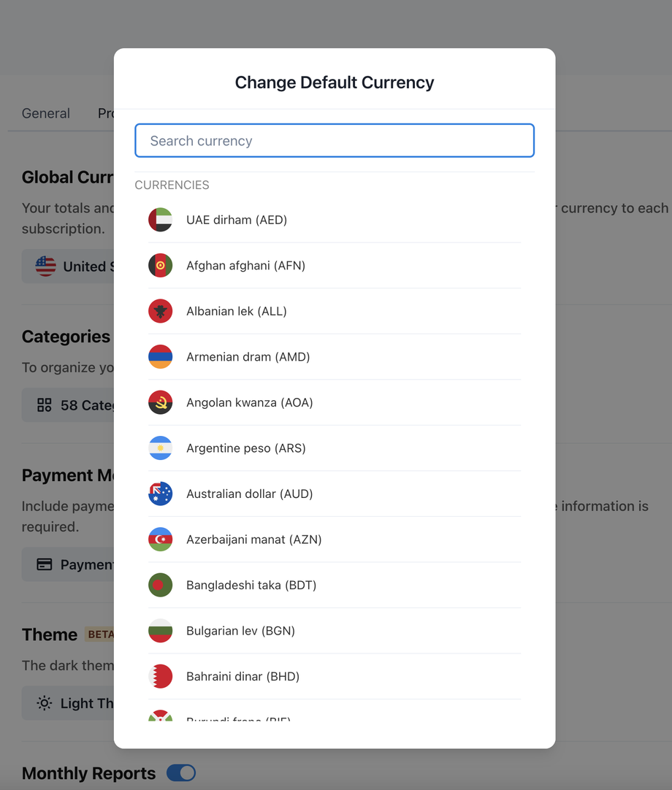Toggle the Monthly Reports switch
The image size is (672, 790).
click(181, 772)
